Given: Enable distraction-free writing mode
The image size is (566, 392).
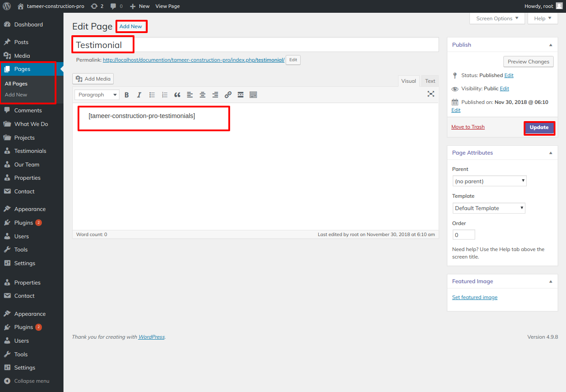Looking at the screenshot, I should (x=431, y=94).
